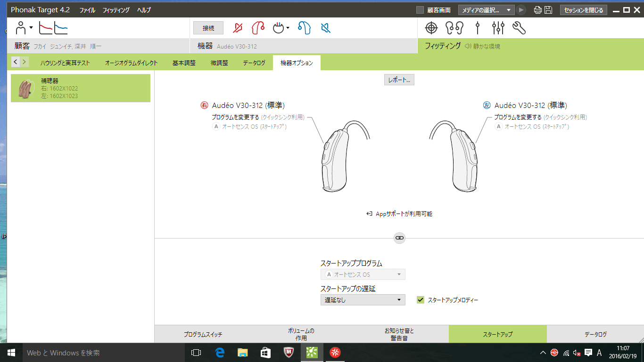Open the bottom データログ tab
The height and width of the screenshot is (362, 644).
[x=595, y=334]
